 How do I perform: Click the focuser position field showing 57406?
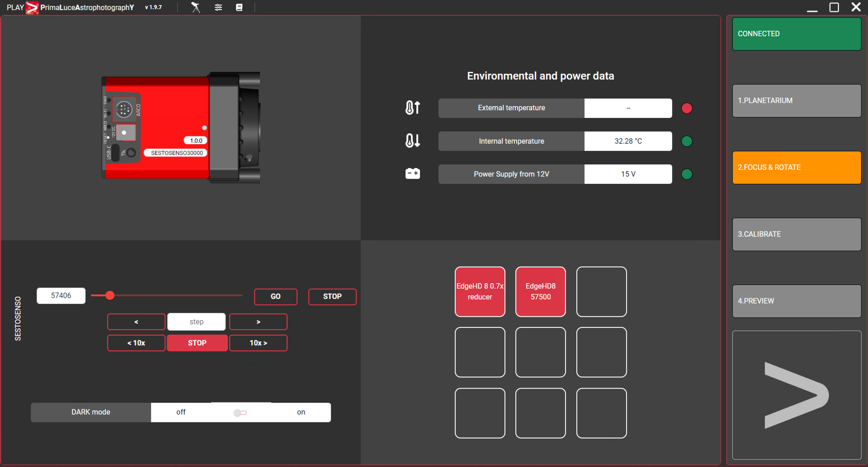(x=61, y=296)
